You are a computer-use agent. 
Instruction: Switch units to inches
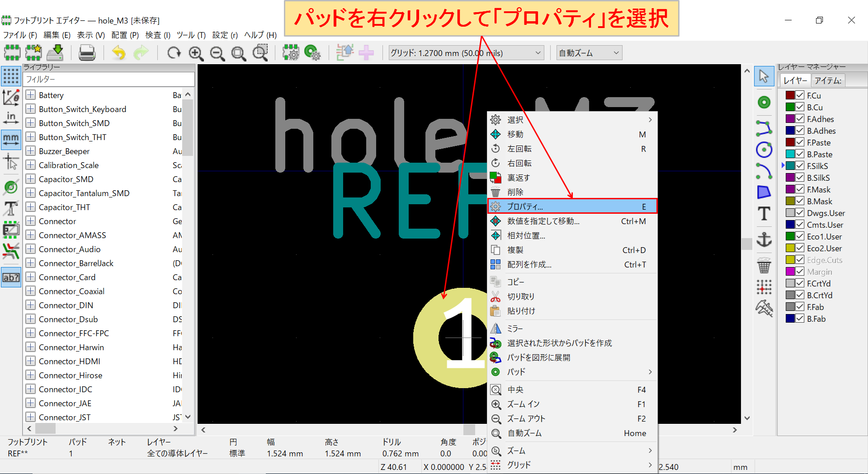click(11, 117)
